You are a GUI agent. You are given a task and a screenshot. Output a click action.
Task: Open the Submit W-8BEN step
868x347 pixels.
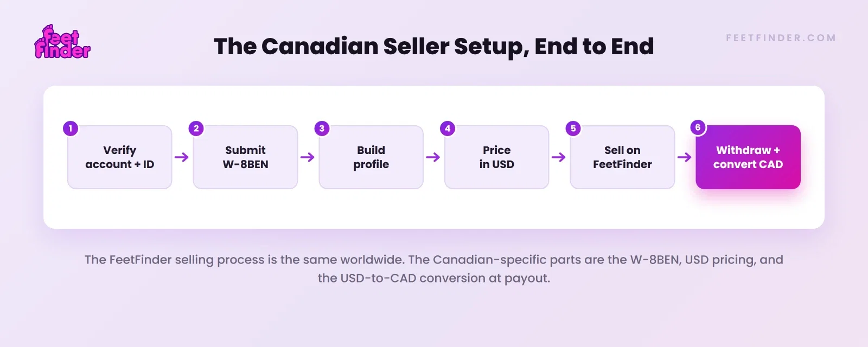click(x=246, y=157)
